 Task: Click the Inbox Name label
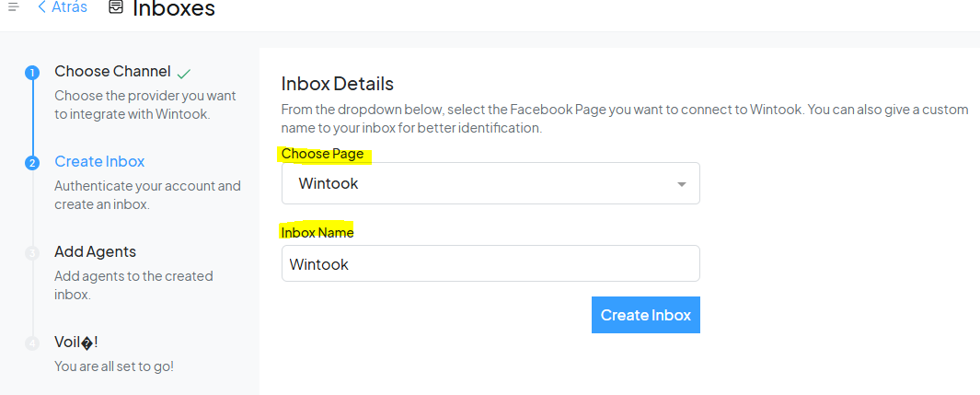pyautogui.click(x=317, y=233)
